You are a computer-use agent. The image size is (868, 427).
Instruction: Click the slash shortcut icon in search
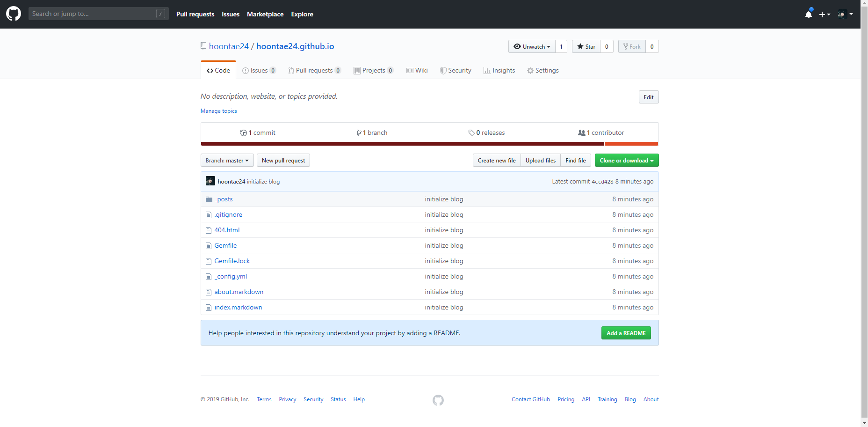click(160, 14)
